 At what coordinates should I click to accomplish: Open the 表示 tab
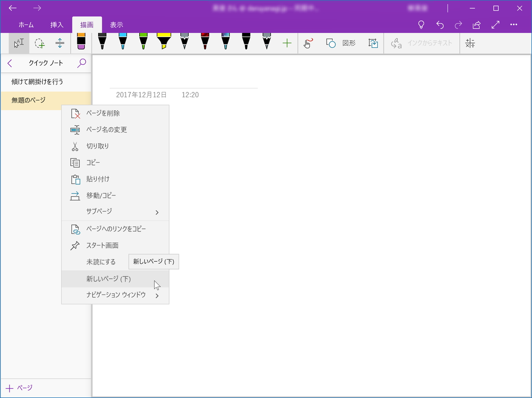coord(117,25)
